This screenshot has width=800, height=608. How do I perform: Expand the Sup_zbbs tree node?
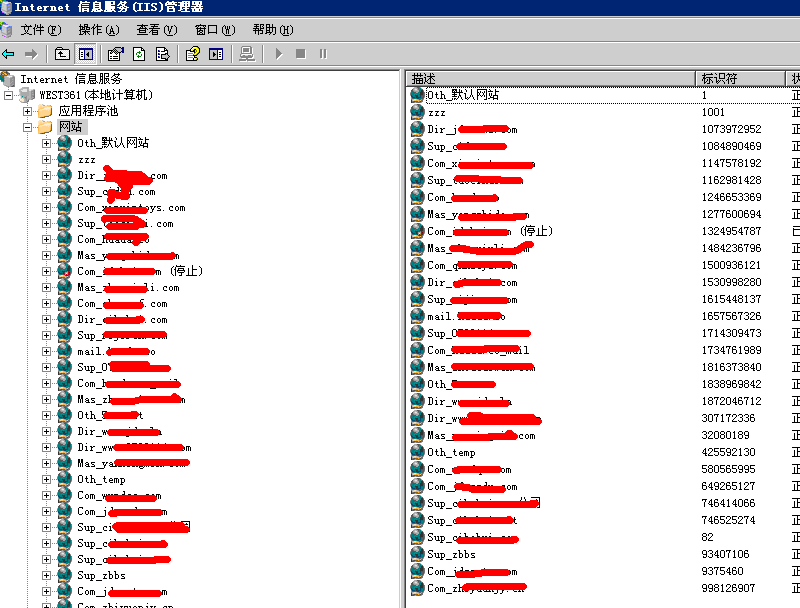[x=46, y=575]
